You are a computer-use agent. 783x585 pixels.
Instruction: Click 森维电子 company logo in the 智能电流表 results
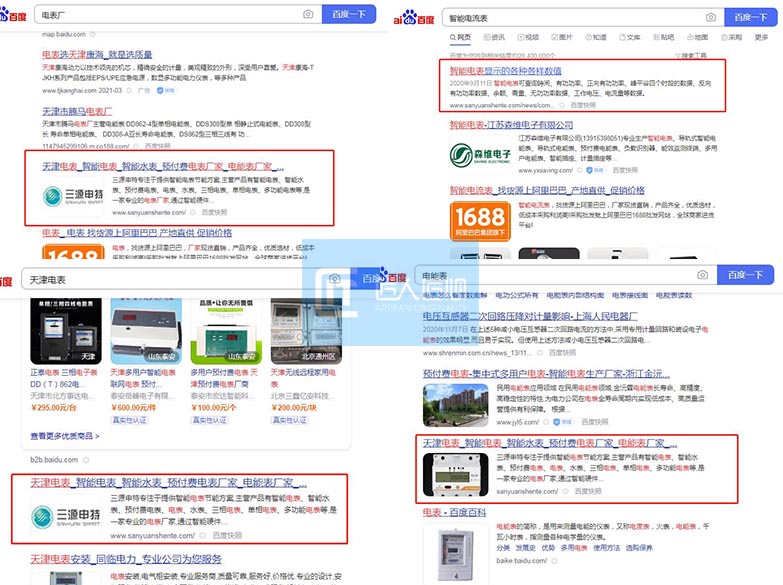point(480,154)
